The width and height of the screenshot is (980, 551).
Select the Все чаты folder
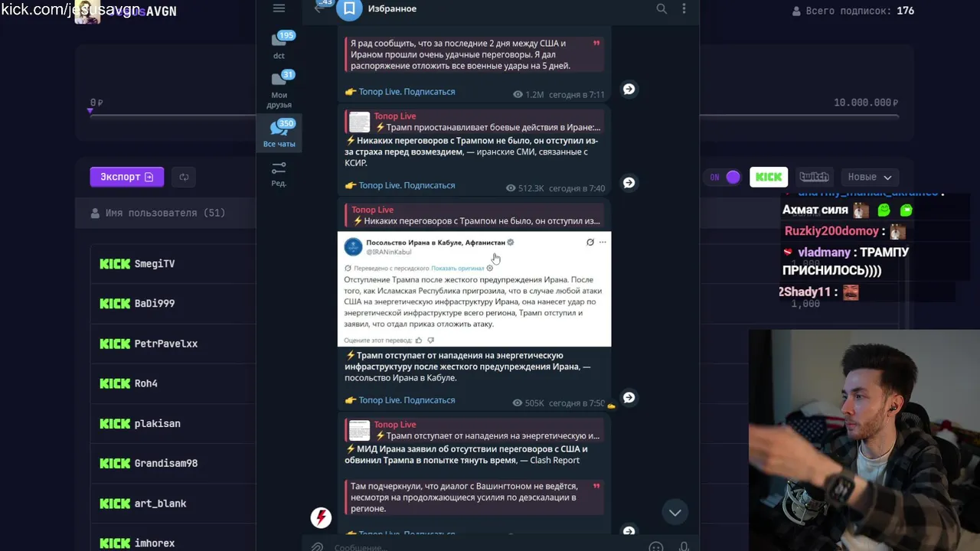click(x=279, y=134)
